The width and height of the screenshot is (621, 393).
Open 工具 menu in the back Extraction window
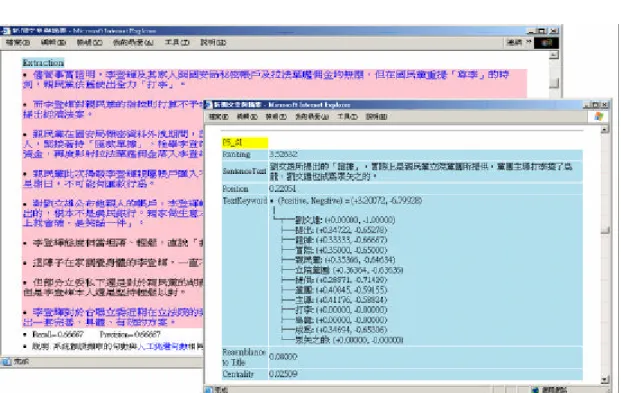[x=177, y=42]
